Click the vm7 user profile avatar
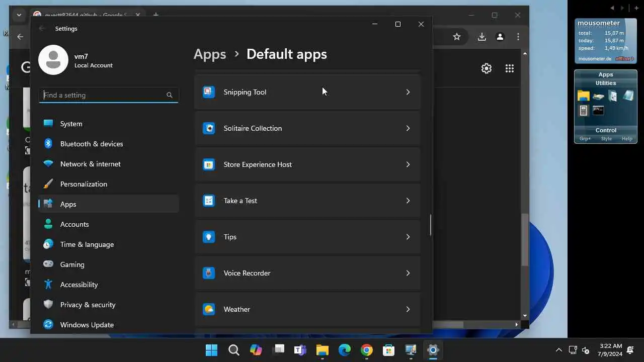 [x=53, y=60]
